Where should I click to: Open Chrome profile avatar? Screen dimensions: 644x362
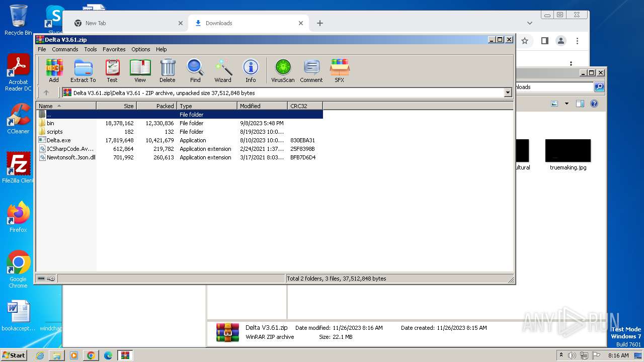[x=561, y=41]
